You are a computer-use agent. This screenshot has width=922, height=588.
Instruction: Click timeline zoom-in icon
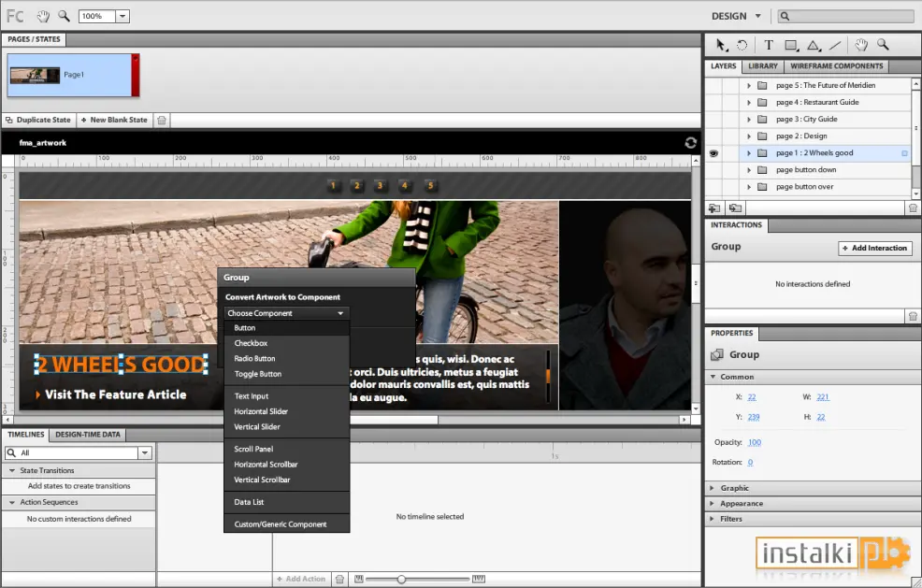479,580
